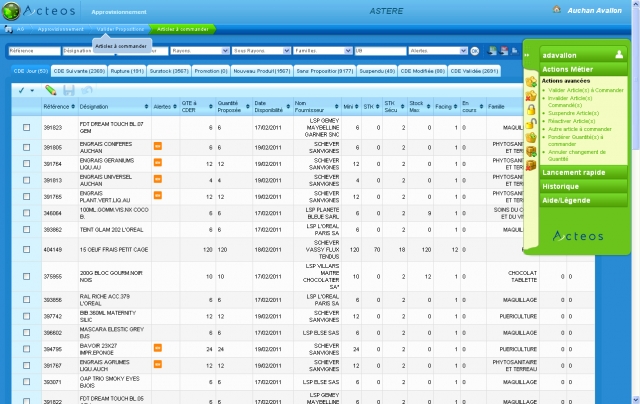Expand the Lancement rapide section
Viewport: 640px width, 404px height.
(583, 173)
